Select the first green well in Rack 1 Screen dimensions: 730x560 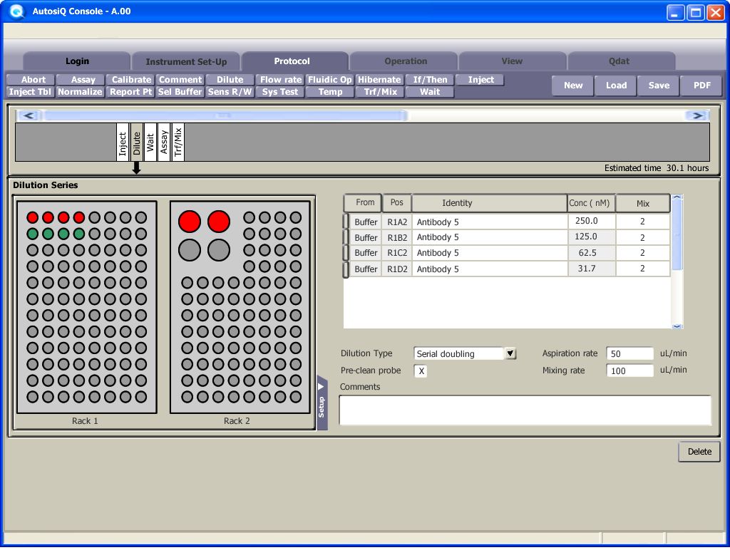click(32, 234)
